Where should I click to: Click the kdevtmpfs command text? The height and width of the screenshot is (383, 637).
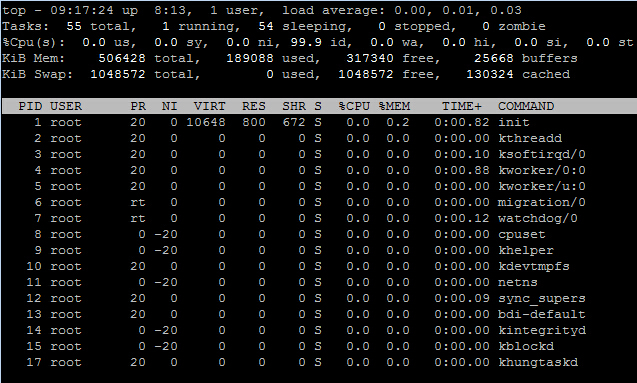pyautogui.click(x=534, y=266)
